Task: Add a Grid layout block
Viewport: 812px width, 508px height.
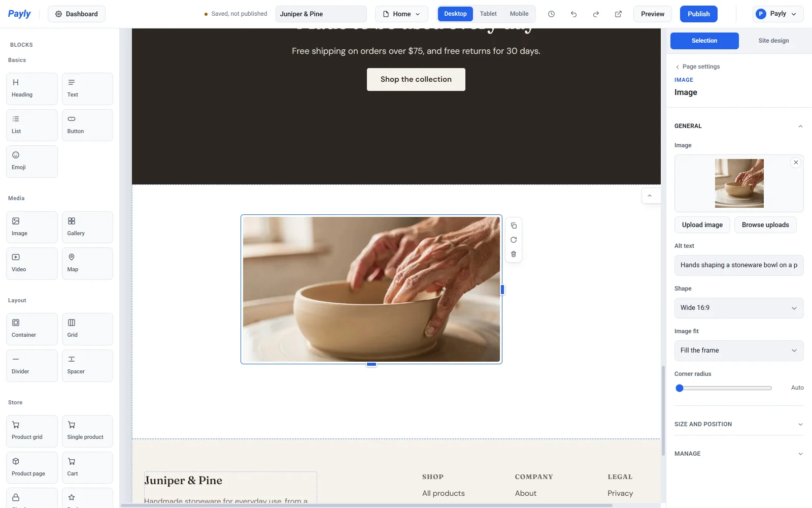Action: 87,329
